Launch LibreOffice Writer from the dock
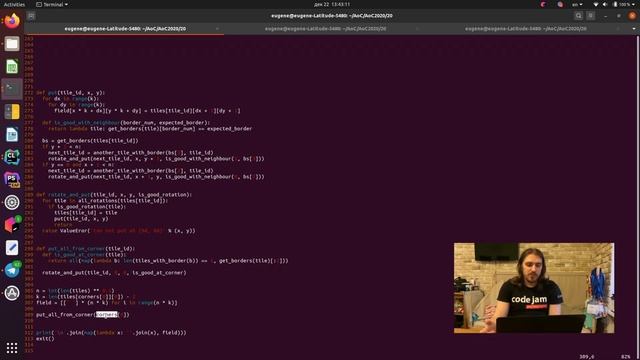This screenshot has width=640, height=360. [12, 134]
